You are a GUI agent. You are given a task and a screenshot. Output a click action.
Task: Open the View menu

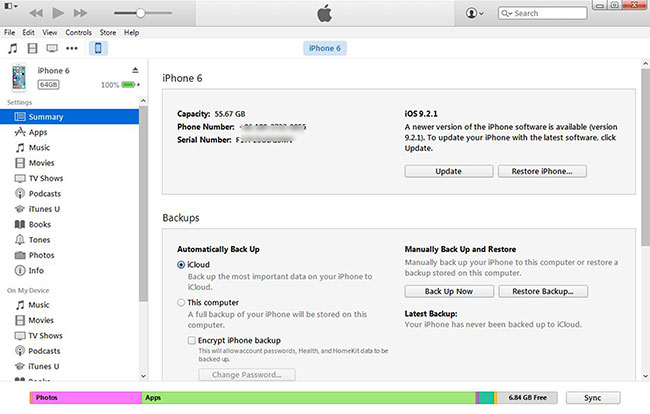(50, 32)
